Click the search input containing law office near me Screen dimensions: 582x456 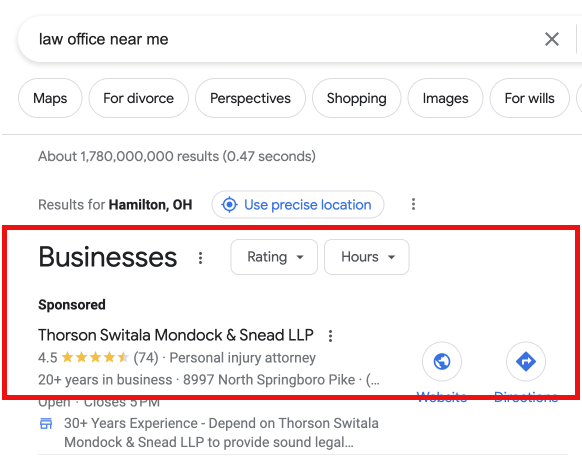click(x=282, y=39)
